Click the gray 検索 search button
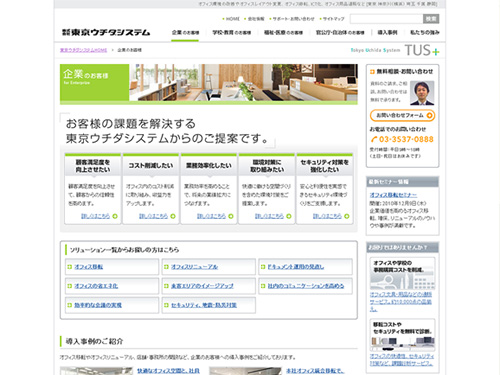 (x=431, y=19)
